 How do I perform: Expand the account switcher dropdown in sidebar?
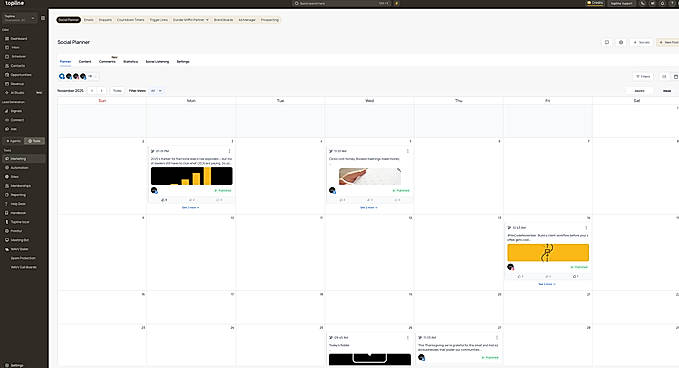[19, 18]
